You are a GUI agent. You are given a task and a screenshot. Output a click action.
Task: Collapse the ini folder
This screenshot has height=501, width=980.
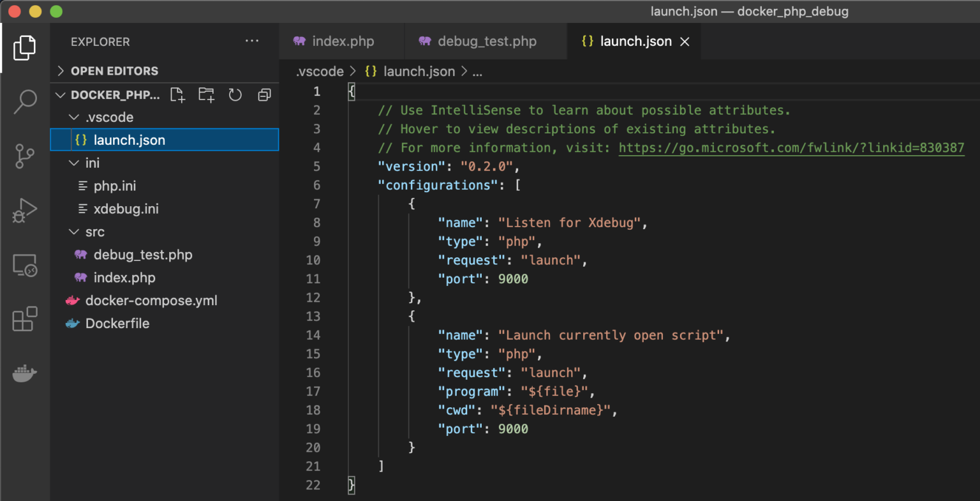tap(165, 163)
